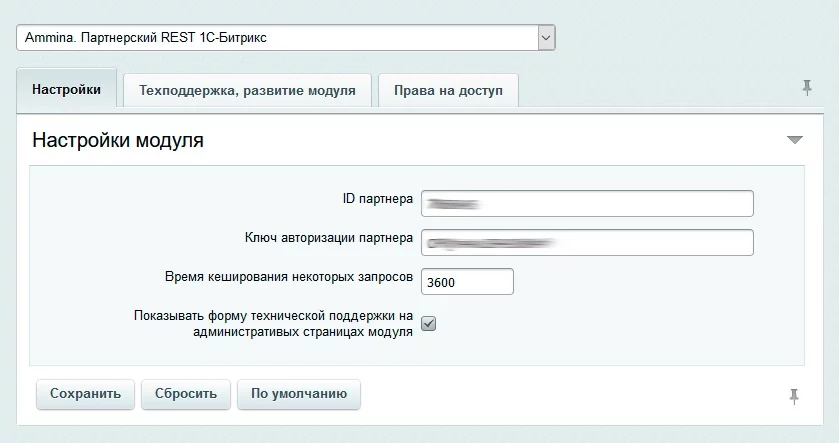The width and height of the screenshot is (839, 443).
Task: Click the pin icon beside the bottom buttons
Action: [794, 396]
